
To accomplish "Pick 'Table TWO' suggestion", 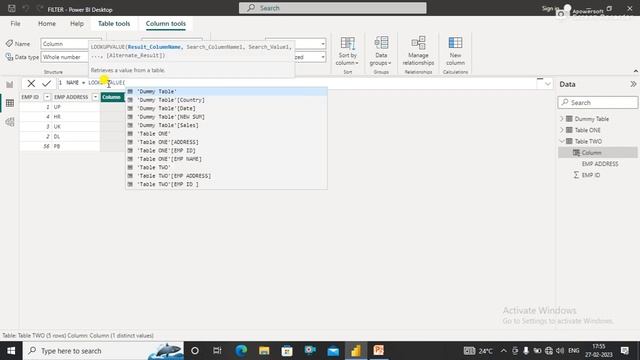I will click(x=227, y=167).
